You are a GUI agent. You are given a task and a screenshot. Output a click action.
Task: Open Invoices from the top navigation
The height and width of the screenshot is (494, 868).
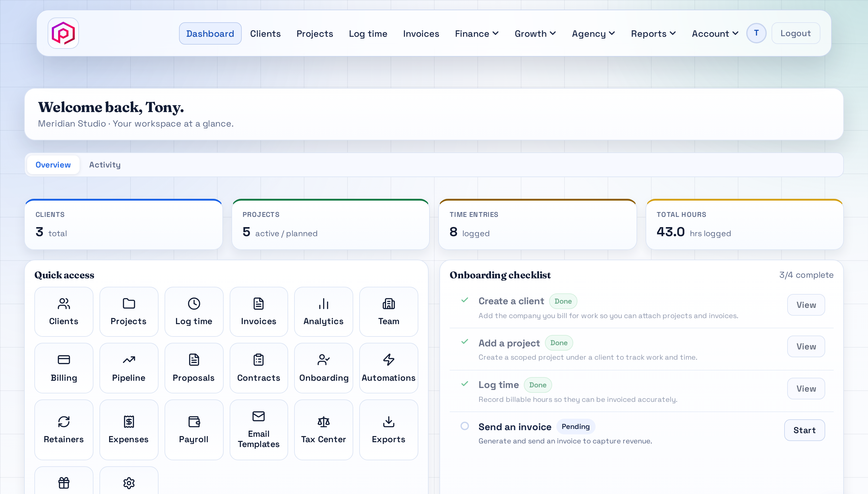point(421,34)
